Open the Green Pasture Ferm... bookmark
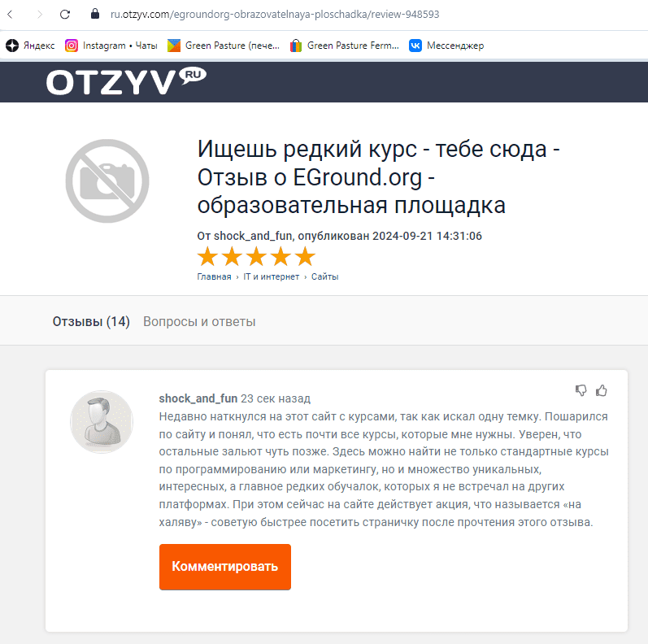Image resolution: width=648 pixels, height=644 pixels. (345, 46)
